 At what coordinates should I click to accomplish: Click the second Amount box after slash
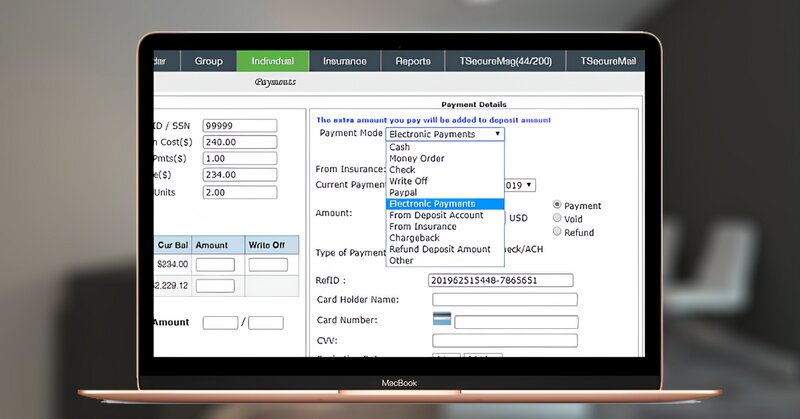click(x=266, y=323)
